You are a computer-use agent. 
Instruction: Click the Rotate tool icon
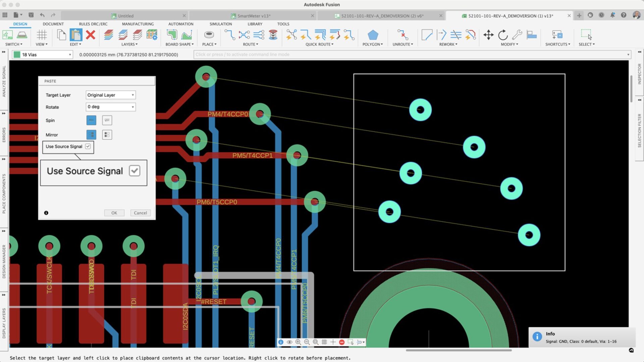point(503,35)
